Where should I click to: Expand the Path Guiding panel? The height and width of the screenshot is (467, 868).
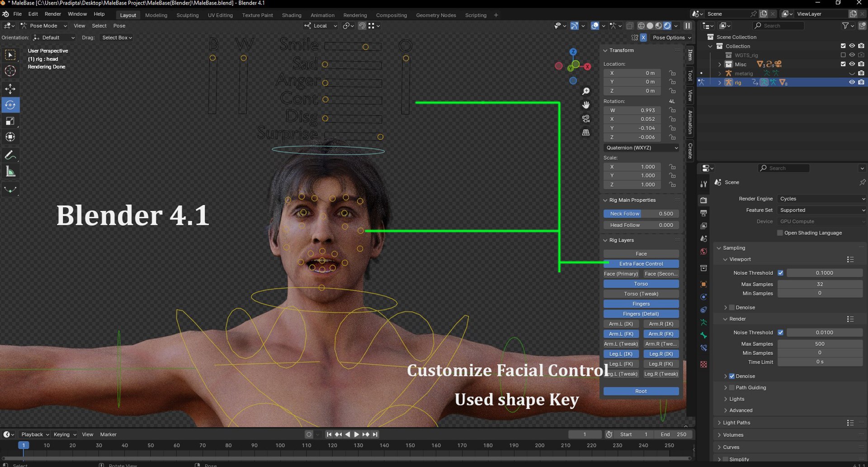[x=750, y=388]
